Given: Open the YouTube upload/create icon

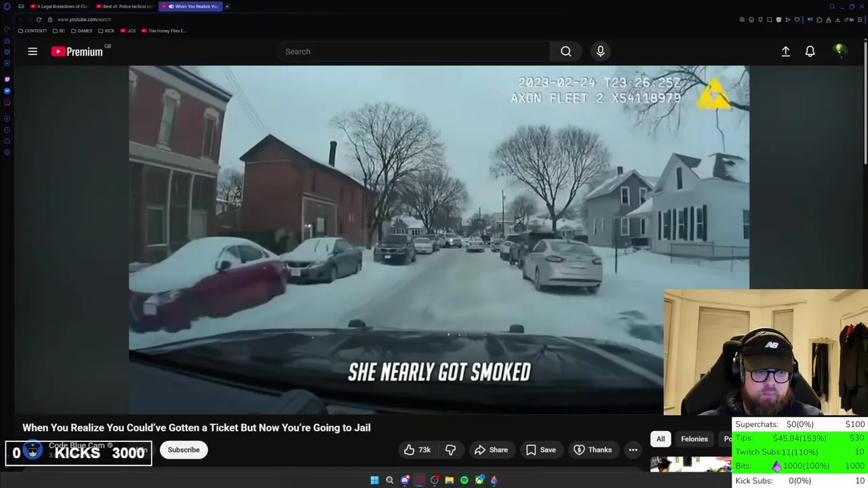Looking at the screenshot, I should (x=785, y=52).
